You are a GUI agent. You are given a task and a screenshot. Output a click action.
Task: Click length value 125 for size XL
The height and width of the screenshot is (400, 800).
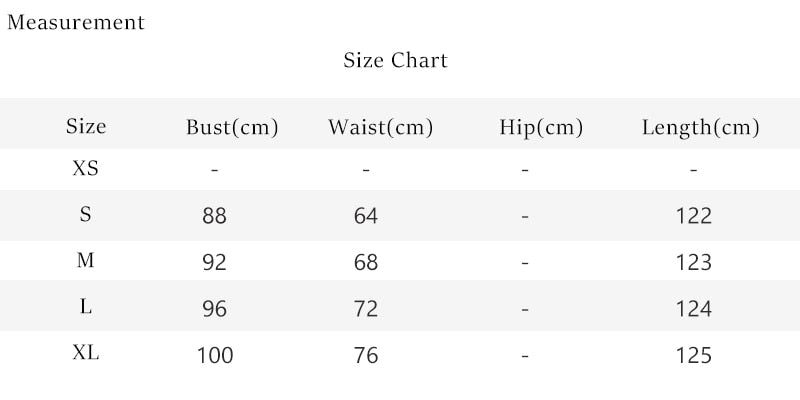(694, 355)
